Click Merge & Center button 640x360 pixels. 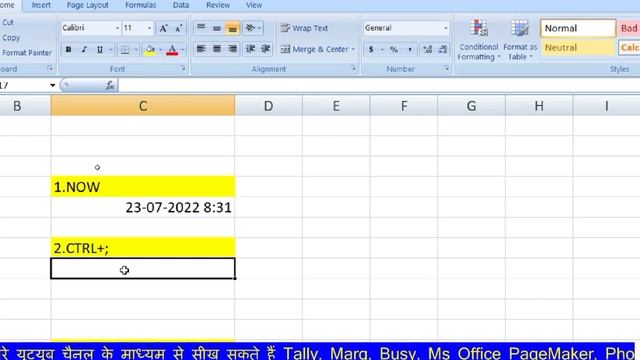point(314,49)
